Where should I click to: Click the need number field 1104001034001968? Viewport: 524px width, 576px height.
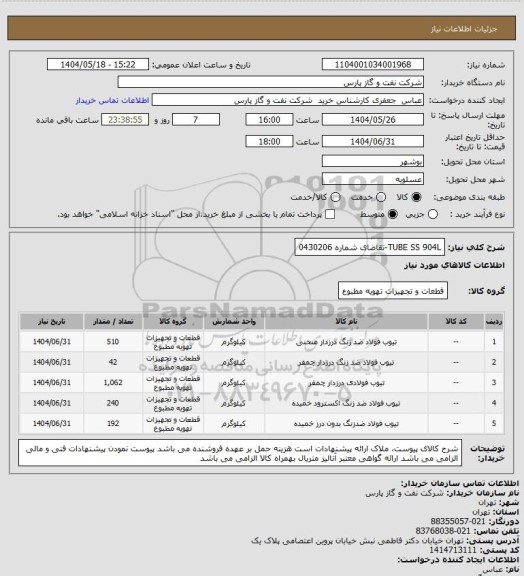click(x=373, y=64)
